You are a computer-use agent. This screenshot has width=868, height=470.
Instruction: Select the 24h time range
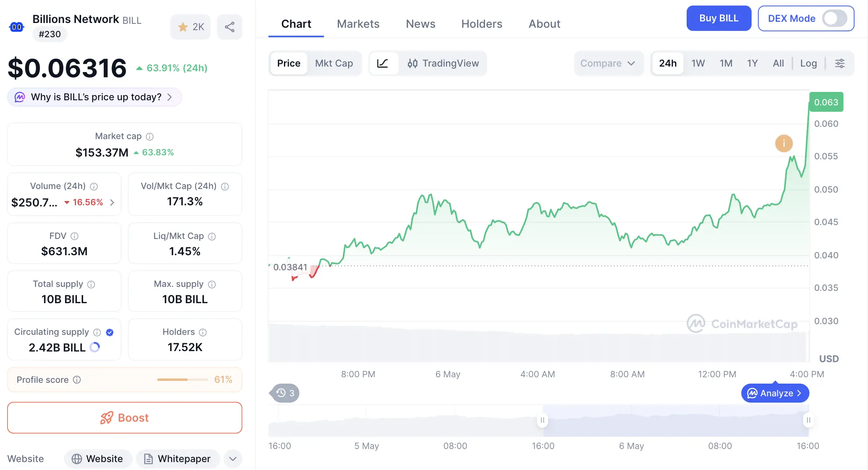click(x=668, y=63)
